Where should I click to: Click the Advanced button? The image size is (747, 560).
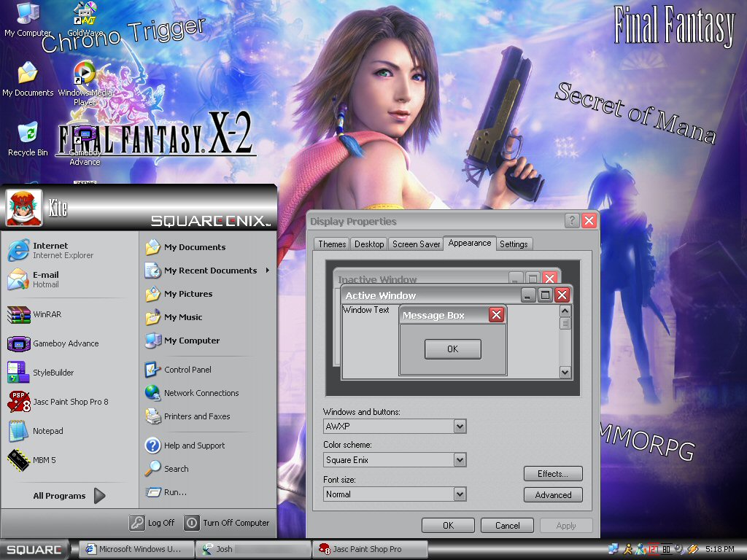coord(553,495)
